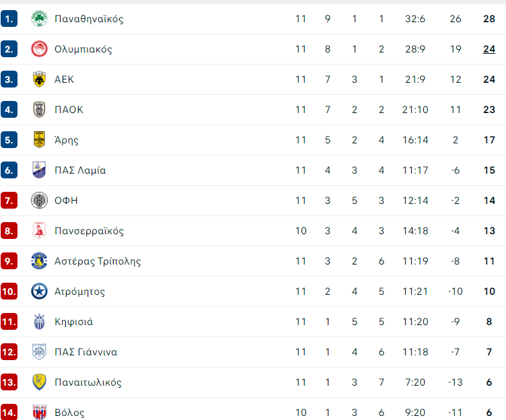Click the Παναθηναϊκός green clover crest
The width and height of the screenshot is (506, 420).
pos(40,19)
